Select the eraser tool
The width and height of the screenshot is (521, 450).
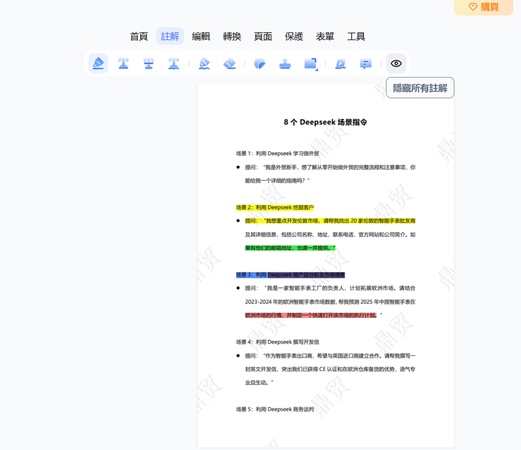pyautogui.click(x=229, y=63)
